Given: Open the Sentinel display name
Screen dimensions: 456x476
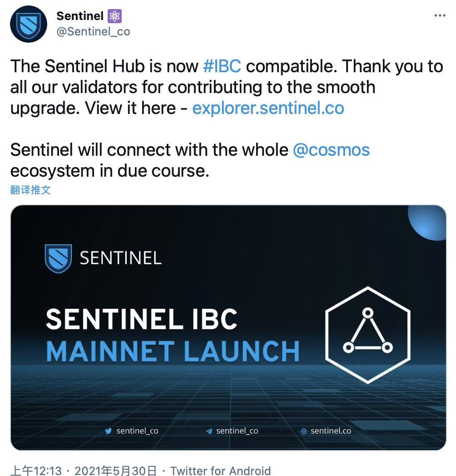Looking at the screenshot, I should pos(80,16).
